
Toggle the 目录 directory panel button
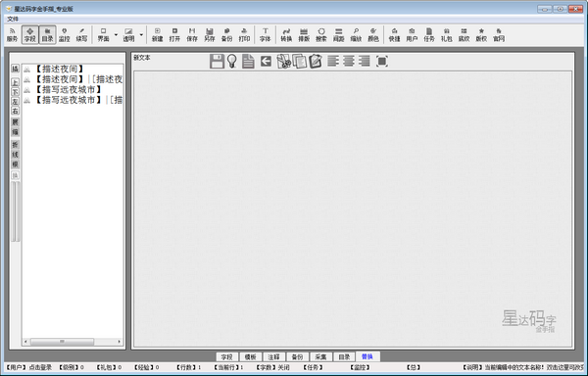click(x=47, y=35)
